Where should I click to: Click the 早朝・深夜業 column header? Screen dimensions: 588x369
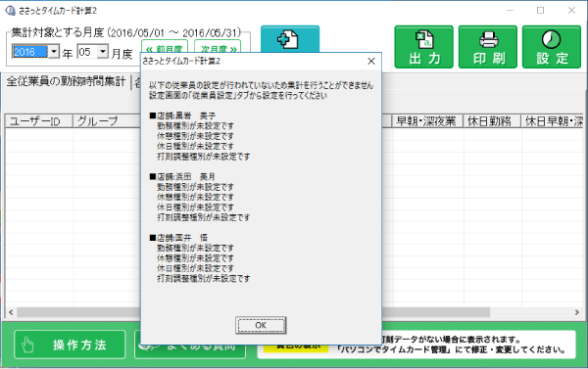click(426, 121)
